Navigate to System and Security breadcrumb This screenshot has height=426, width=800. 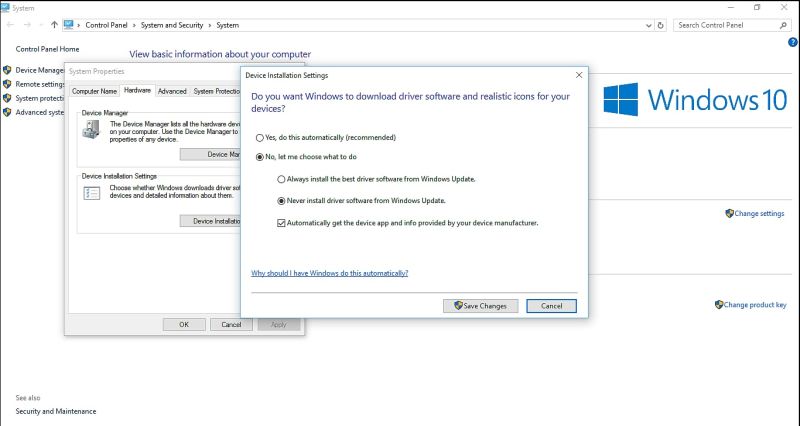pos(172,25)
